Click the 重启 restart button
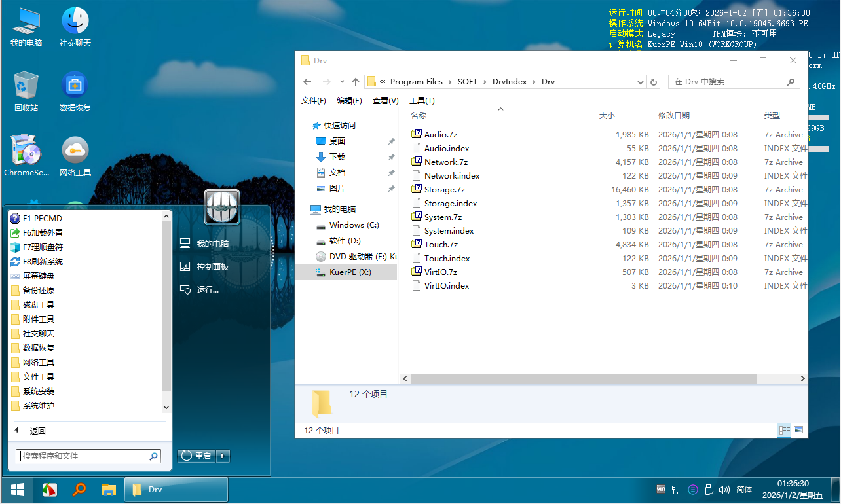The image size is (841, 504). coord(196,456)
